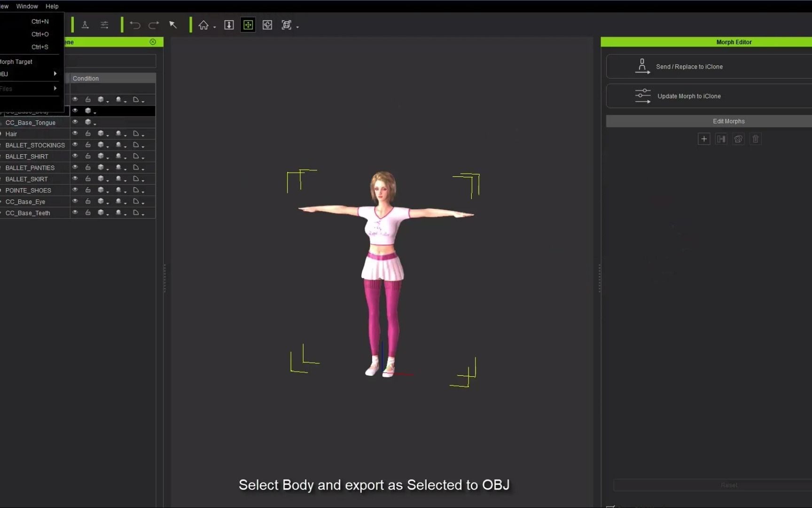Click the Delete morph trash icon
The image size is (812, 508).
tap(755, 139)
